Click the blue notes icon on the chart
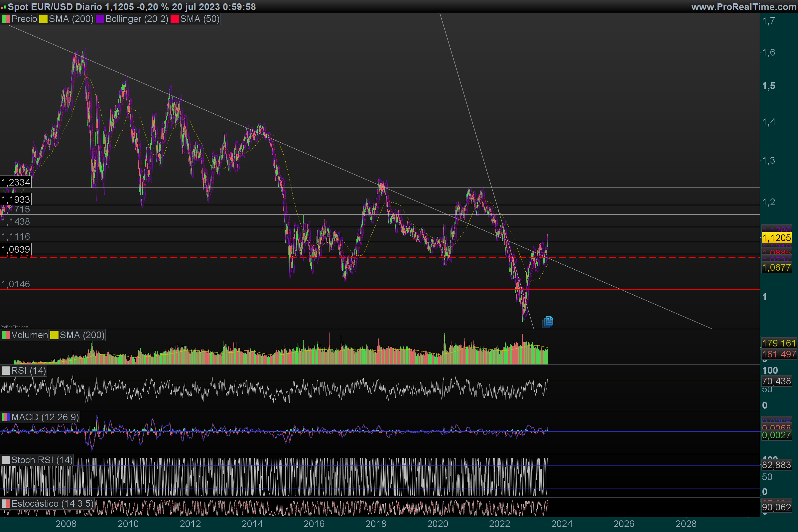Screen dimensions: 798x532 pos(548,321)
